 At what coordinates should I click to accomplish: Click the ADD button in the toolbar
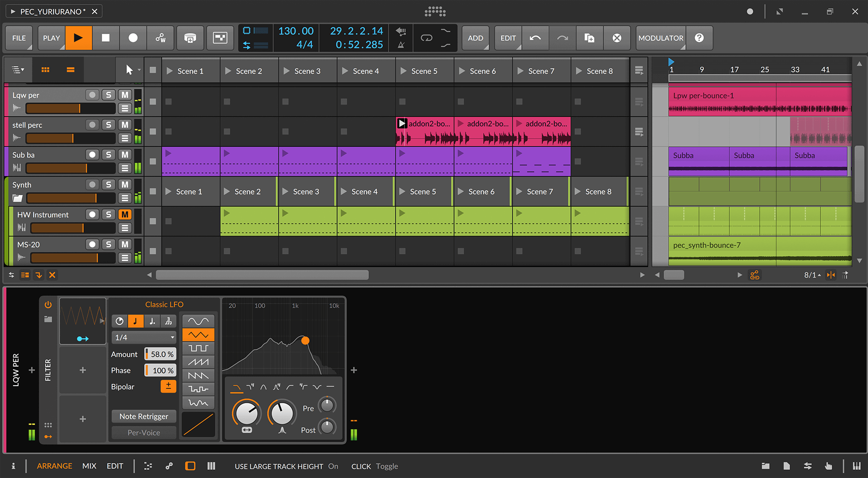475,38
